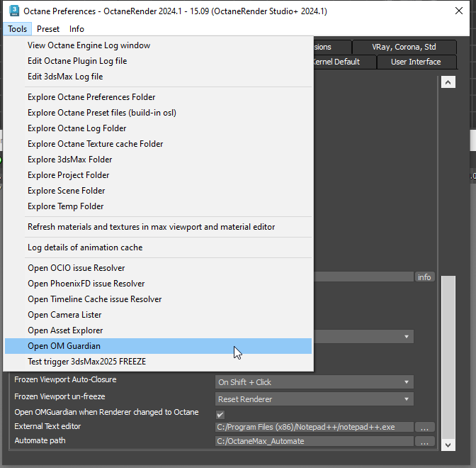Select Open Camera Lister menu item
Viewport: 476px width, 468px height.
[x=64, y=315]
